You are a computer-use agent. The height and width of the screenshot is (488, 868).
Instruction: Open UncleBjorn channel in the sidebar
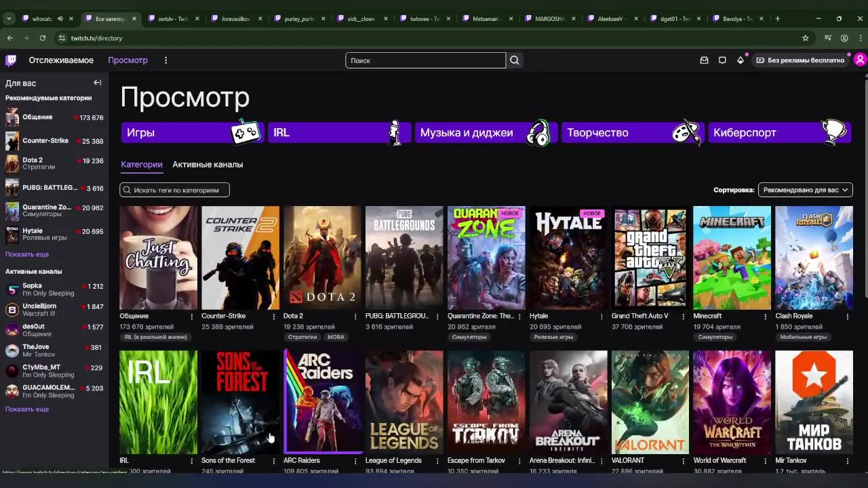[54, 310]
